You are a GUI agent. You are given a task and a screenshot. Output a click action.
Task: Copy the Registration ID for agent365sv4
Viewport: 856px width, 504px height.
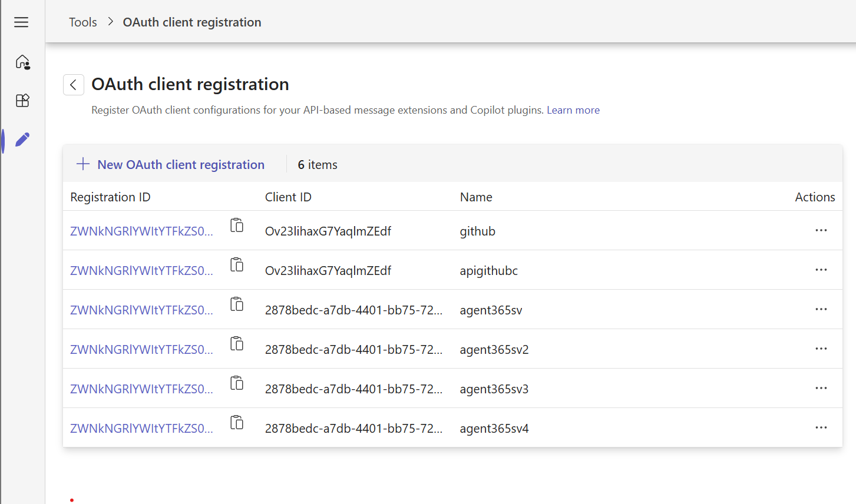(x=237, y=423)
